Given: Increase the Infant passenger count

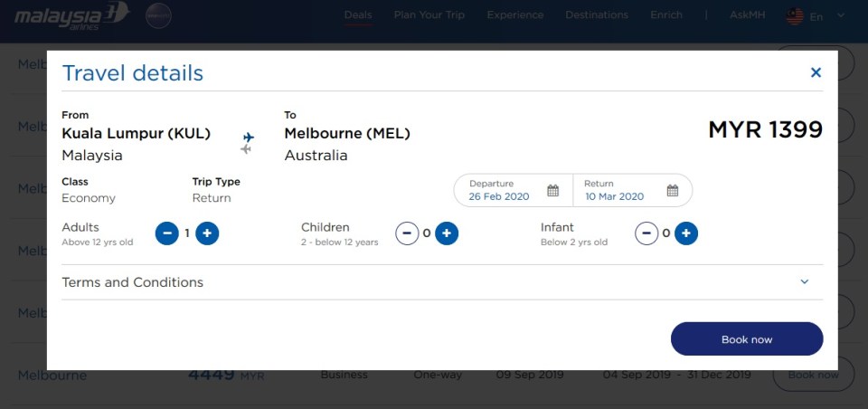Looking at the screenshot, I should (x=686, y=233).
